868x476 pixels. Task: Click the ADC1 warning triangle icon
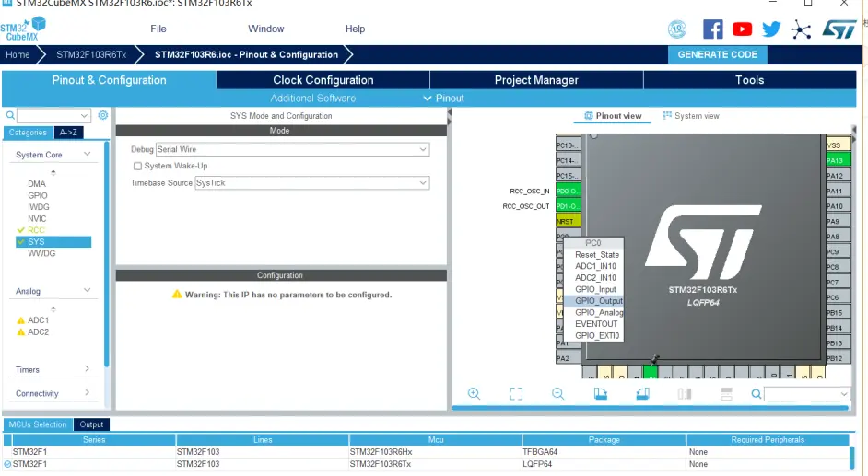(21, 320)
